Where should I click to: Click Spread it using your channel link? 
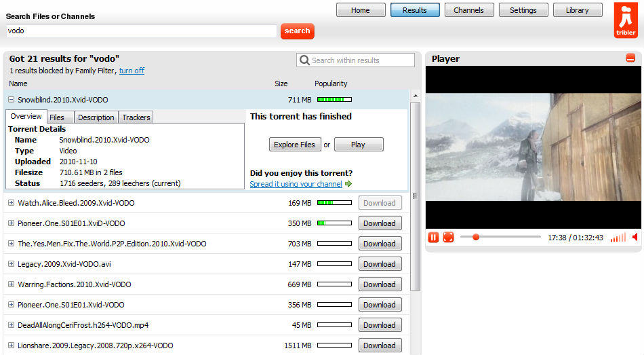pyautogui.click(x=296, y=184)
